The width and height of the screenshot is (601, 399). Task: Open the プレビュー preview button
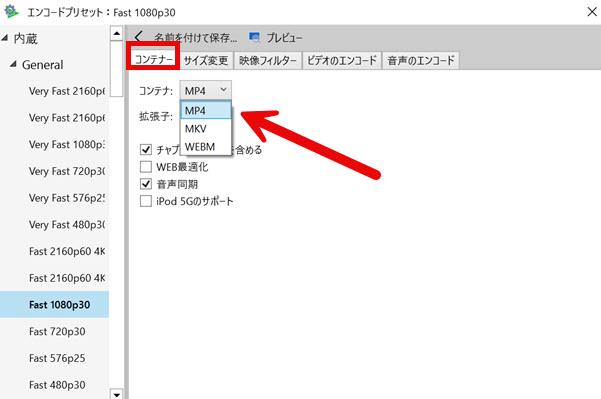[x=276, y=38]
